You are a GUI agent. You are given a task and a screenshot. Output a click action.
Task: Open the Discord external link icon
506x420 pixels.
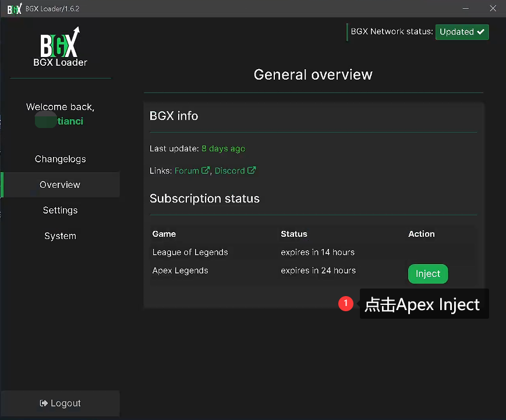click(252, 170)
